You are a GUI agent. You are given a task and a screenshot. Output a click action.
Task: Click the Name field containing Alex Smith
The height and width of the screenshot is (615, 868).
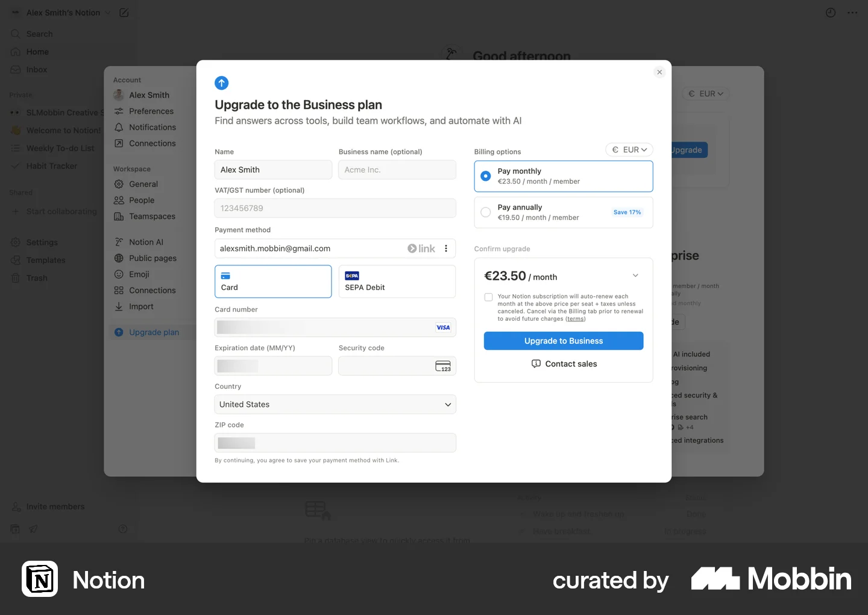[273, 170]
